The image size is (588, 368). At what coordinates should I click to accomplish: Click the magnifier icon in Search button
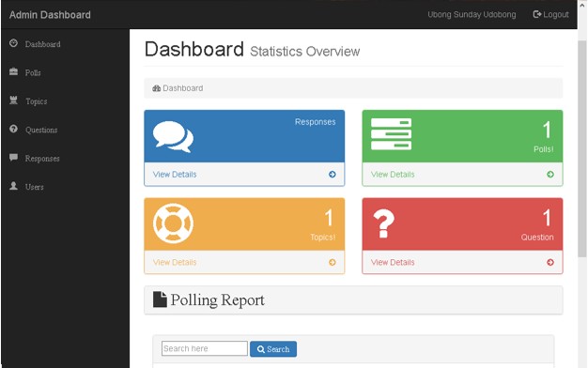tap(261, 349)
